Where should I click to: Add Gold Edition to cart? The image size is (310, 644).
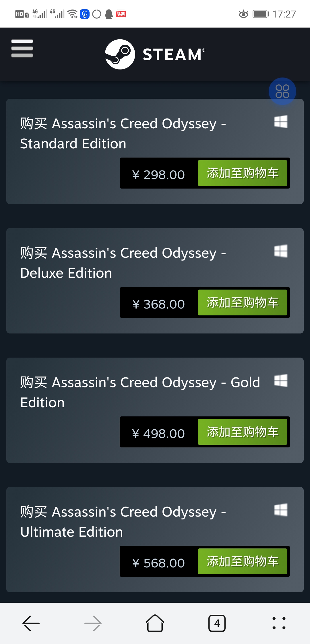(x=243, y=432)
